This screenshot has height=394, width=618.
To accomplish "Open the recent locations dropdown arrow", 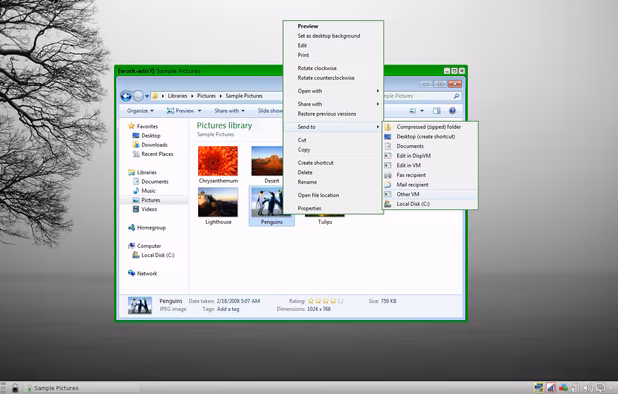I will coord(147,96).
